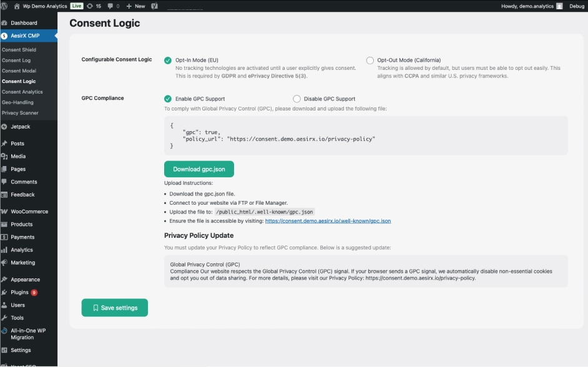The height and width of the screenshot is (367, 588).
Task: Open Privacy Scanner submenu item
Action: pyautogui.click(x=20, y=113)
